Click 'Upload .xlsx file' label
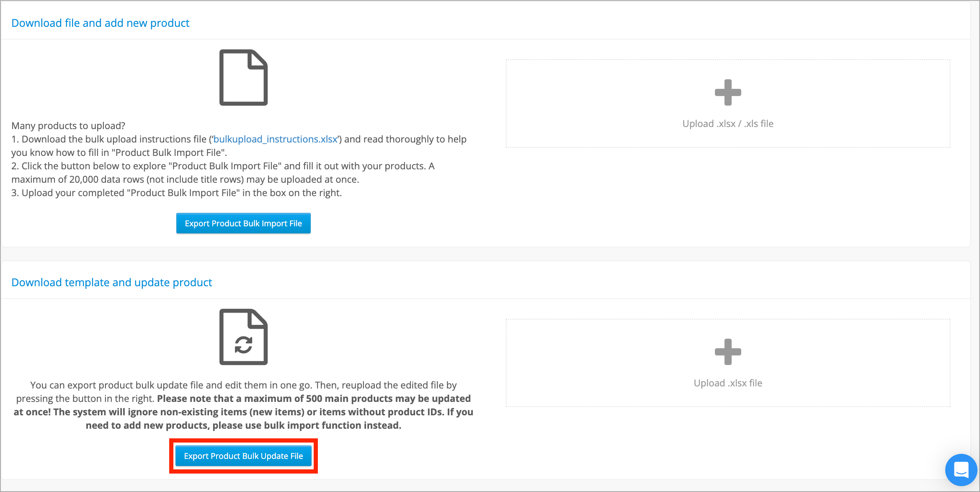This screenshot has width=980, height=492. point(728,383)
